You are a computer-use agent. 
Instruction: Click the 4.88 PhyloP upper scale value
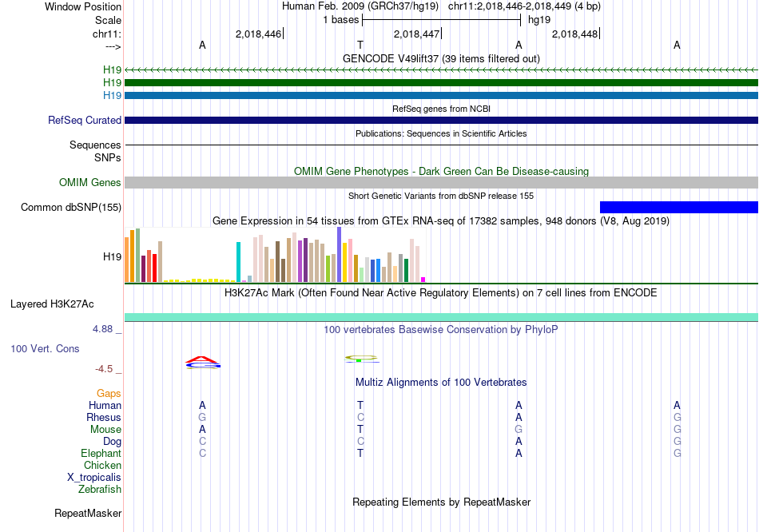102,329
